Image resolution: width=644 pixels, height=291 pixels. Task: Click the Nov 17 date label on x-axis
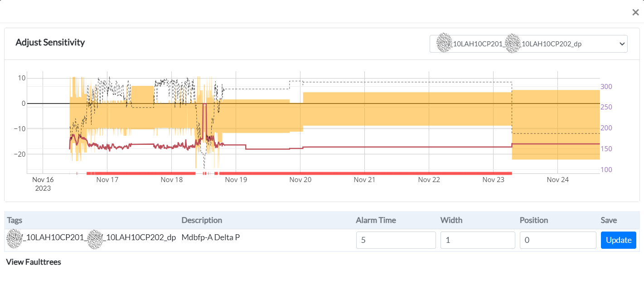[107, 180]
